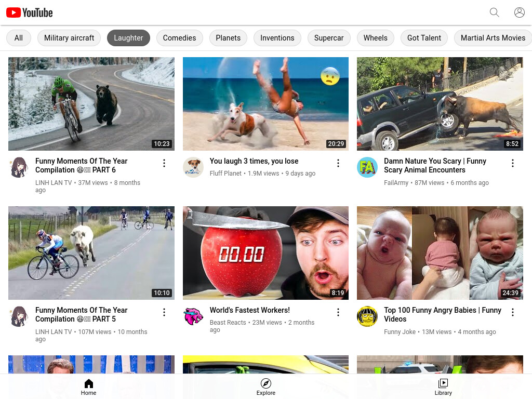Select the Martial Arts Movies chip
The width and height of the screenshot is (532, 399).
493,38
